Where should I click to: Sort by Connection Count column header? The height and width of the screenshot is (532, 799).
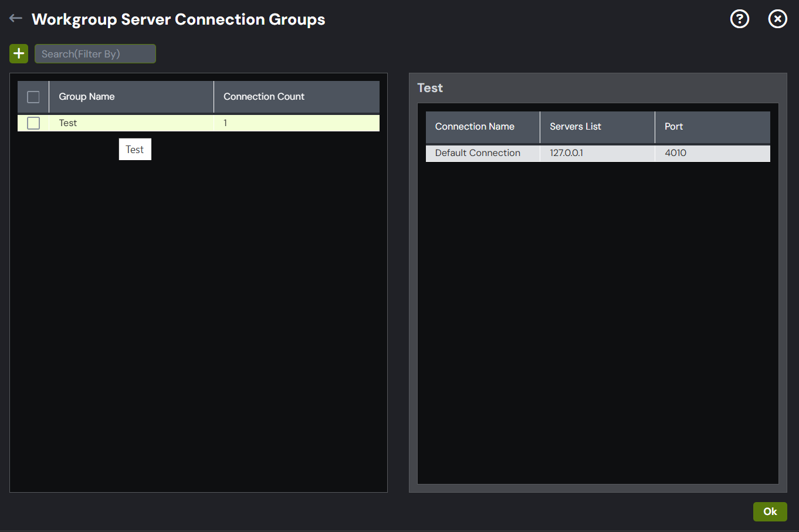[x=297, y=97]
